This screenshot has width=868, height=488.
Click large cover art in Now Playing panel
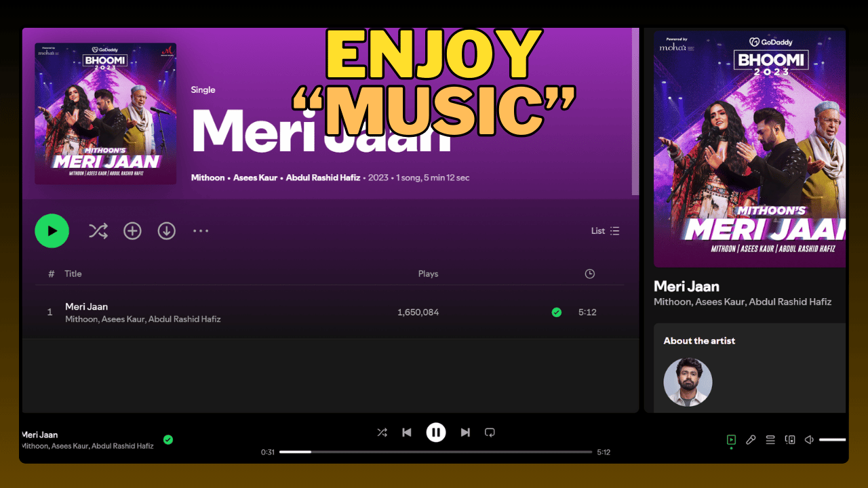pyautogui.click(x=749, y=148)
